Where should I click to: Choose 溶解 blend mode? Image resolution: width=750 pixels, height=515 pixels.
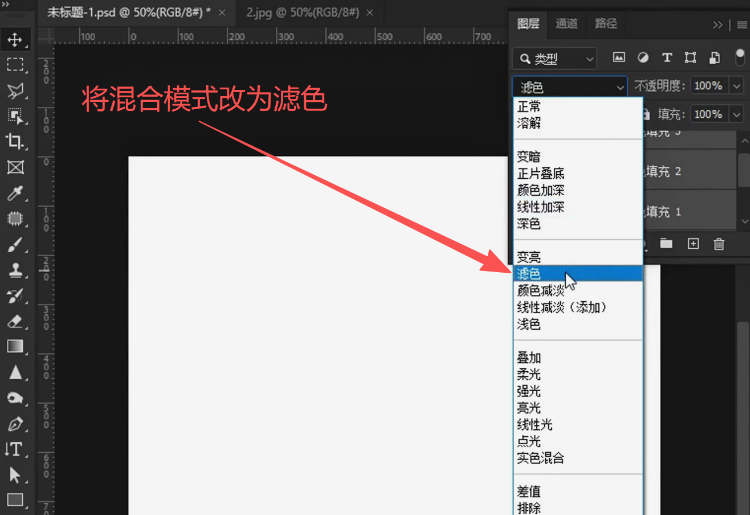click(578, 123)
